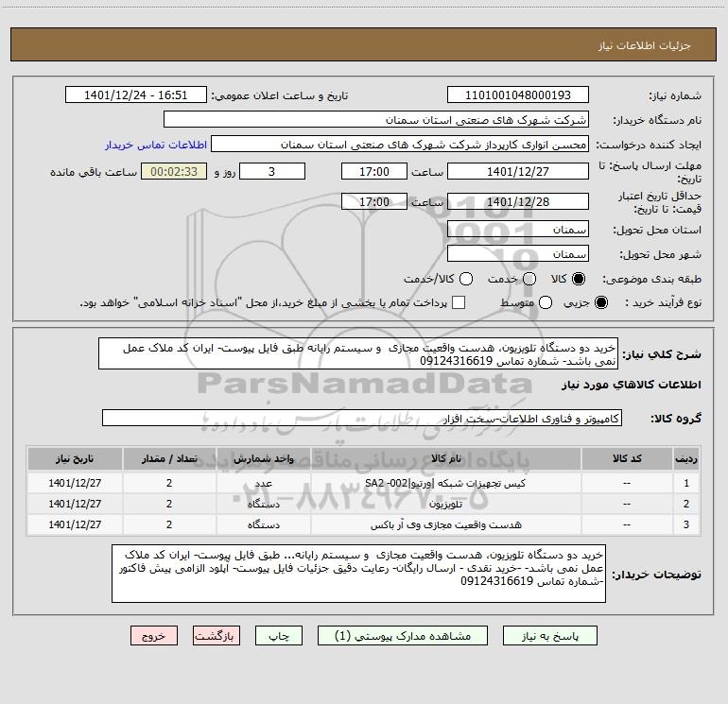The height and width of the screenshot is (704, 728).
Task: Click the delivery province field سمنان
Action: click(x=518, y=230)
